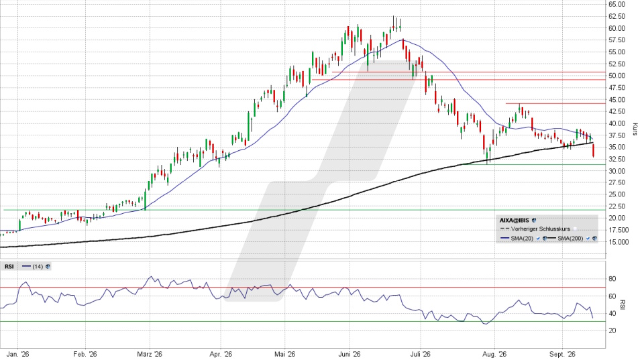Click the 35.00 price axis label

(617, 147)
